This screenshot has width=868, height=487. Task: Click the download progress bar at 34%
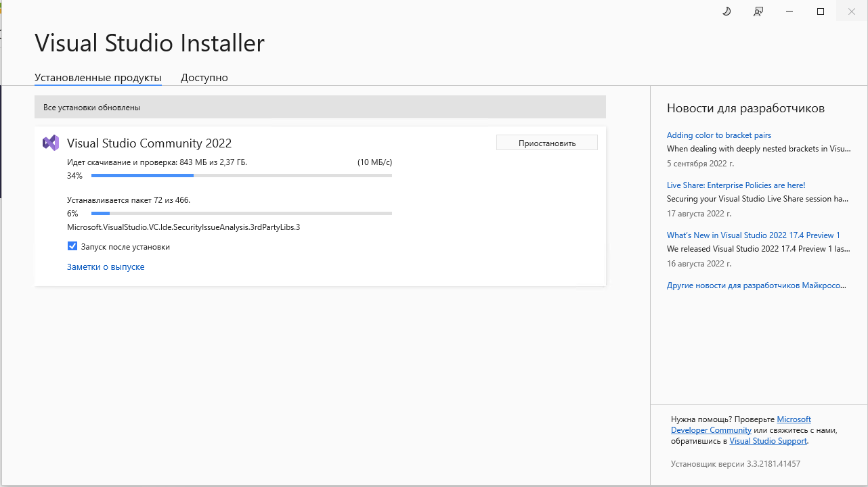pyautogui.click(x=241, y=176)
